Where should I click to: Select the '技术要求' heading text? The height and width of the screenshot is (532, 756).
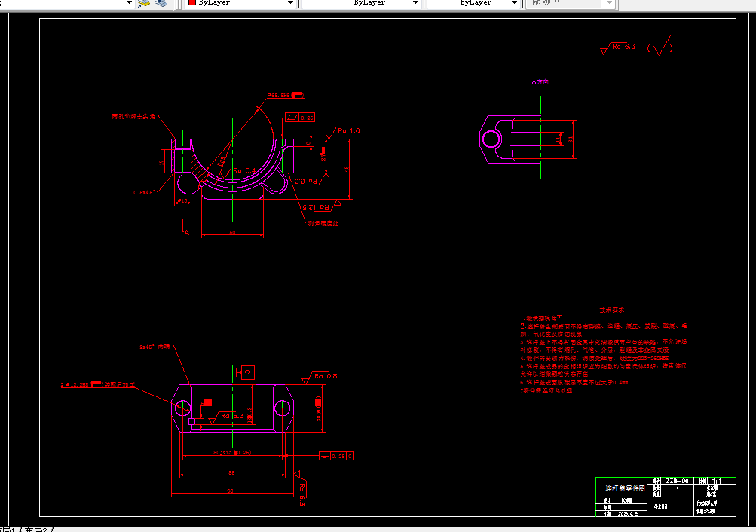[x=612, y=310]
